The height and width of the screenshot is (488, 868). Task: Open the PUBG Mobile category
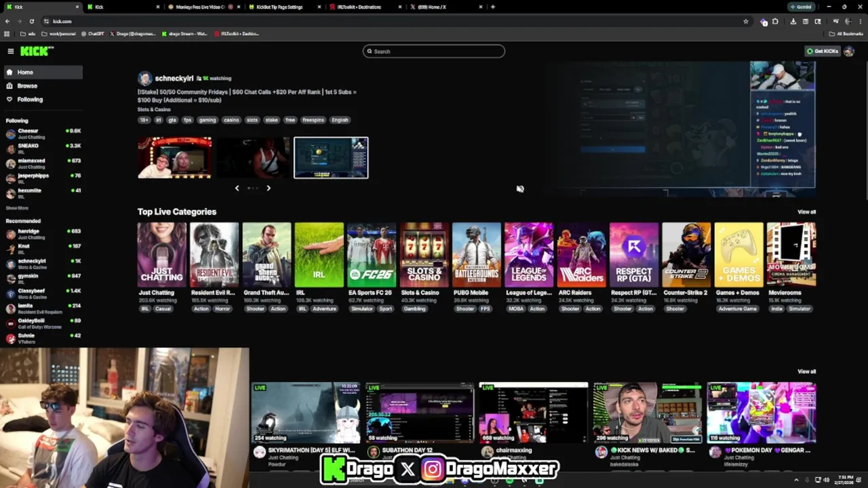tap(477, 255)
